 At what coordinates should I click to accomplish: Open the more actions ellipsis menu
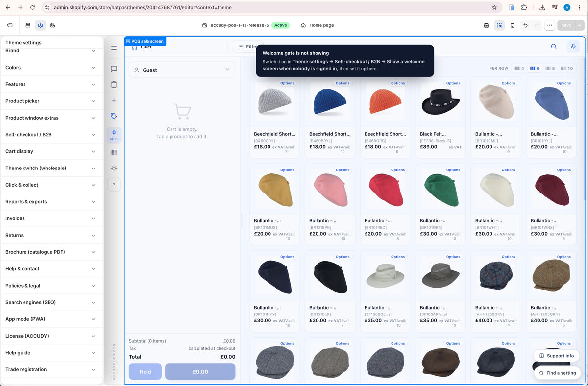point(550,25)
